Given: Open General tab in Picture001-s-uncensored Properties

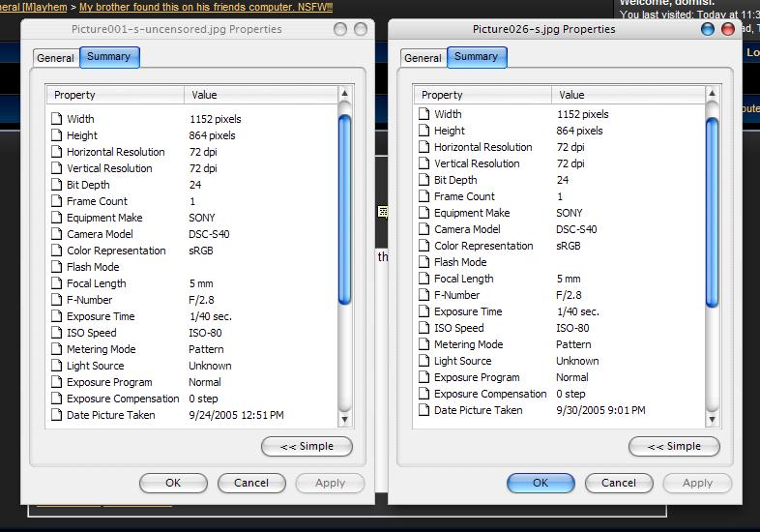Looking at the screenshot, I should (55, 58).
